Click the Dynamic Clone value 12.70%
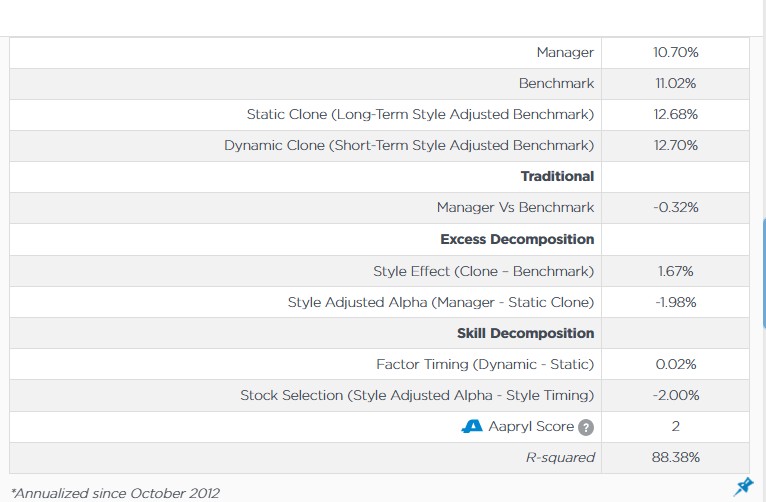 [676, 145]
